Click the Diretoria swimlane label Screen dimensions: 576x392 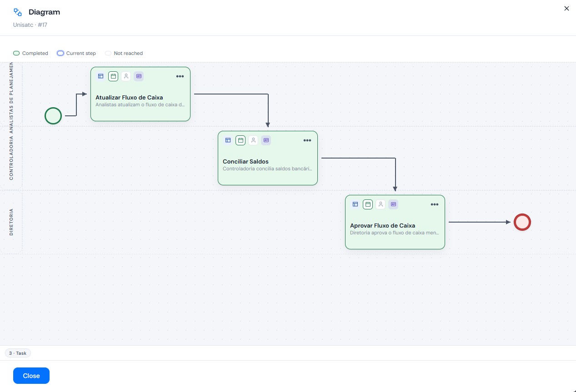(11, 222)
